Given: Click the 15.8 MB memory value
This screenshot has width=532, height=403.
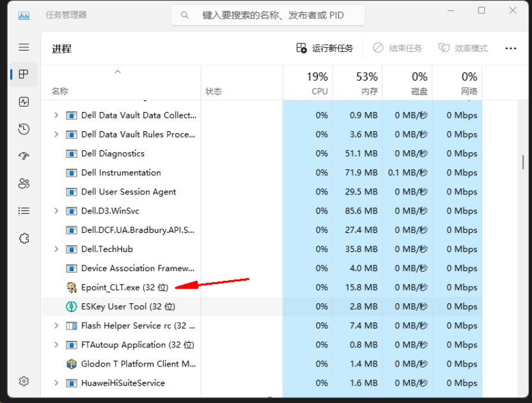Looking at the screenshot, I should pos(361,288).
